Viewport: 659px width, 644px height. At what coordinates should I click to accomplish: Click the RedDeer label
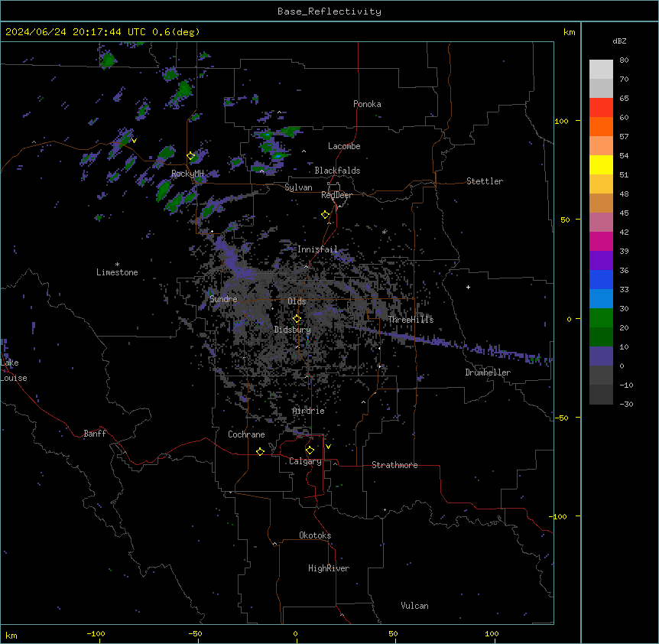pyautogui.click(x=336, y=195)
